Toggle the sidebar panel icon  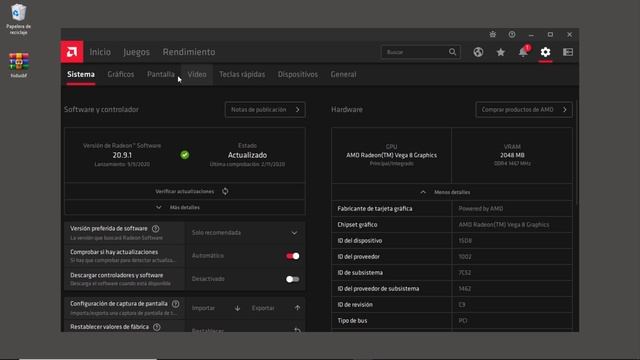(568, 52)
